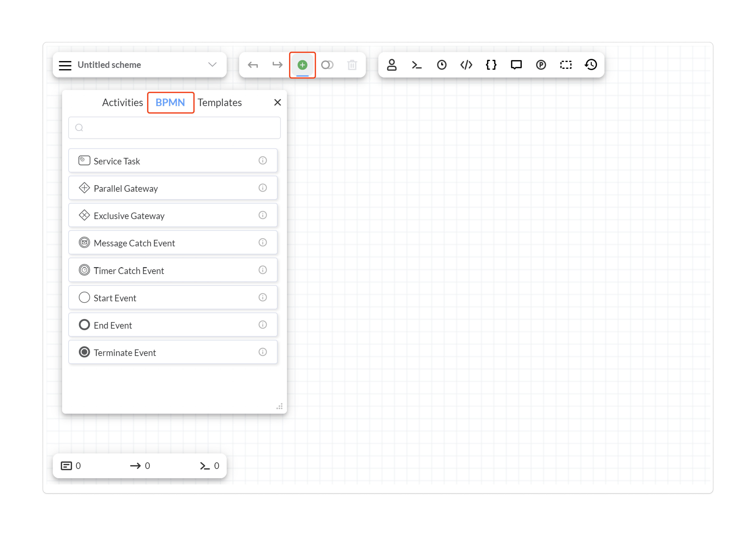Show info for Timer Catch Event

(263, 270)
